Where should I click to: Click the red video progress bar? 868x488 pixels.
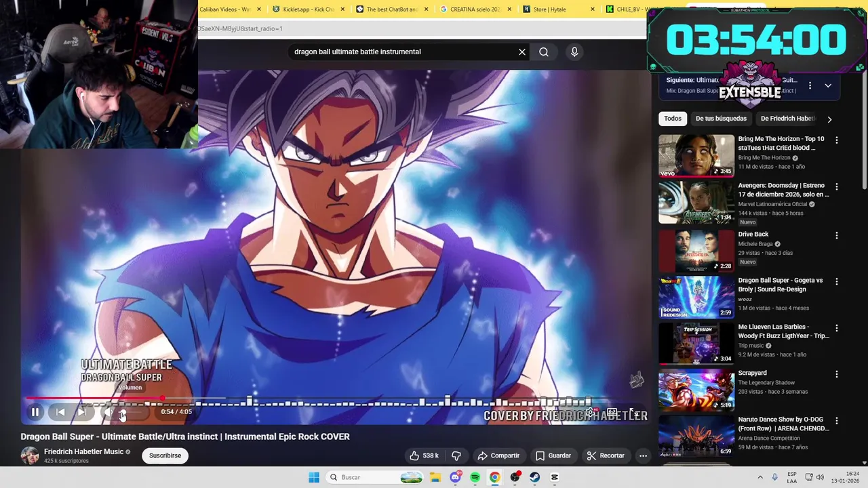click(x=95, y=399)
